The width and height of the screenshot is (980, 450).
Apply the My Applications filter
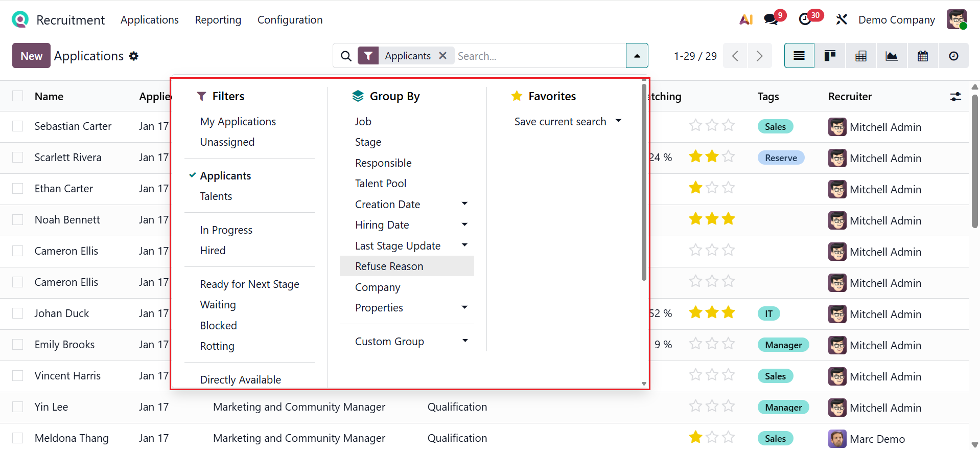pos(238,122)
